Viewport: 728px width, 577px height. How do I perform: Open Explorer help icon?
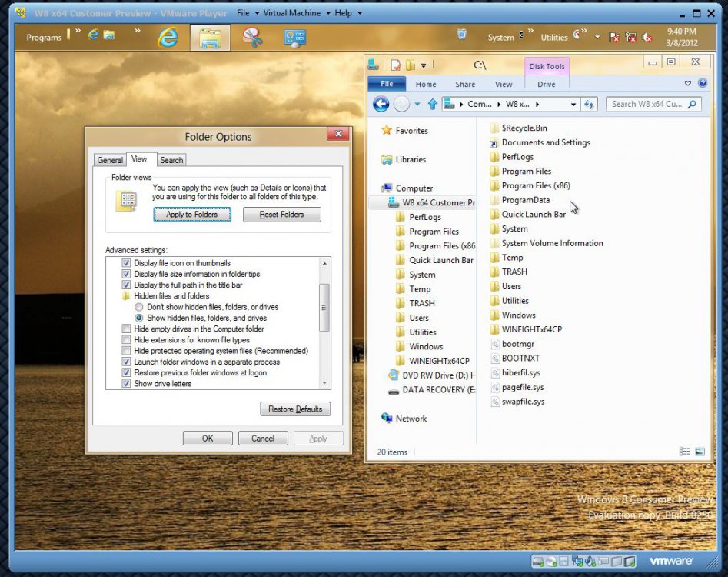point(703,83)
